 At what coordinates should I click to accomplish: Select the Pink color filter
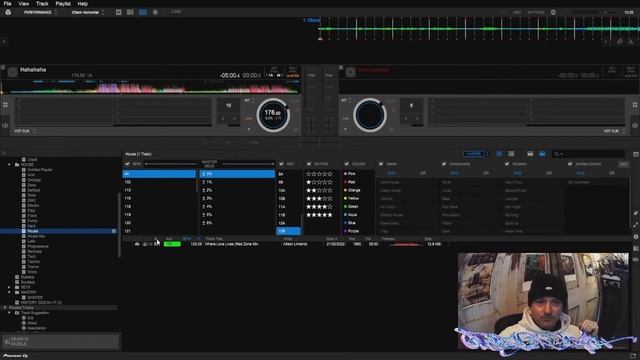pos(350,173)
